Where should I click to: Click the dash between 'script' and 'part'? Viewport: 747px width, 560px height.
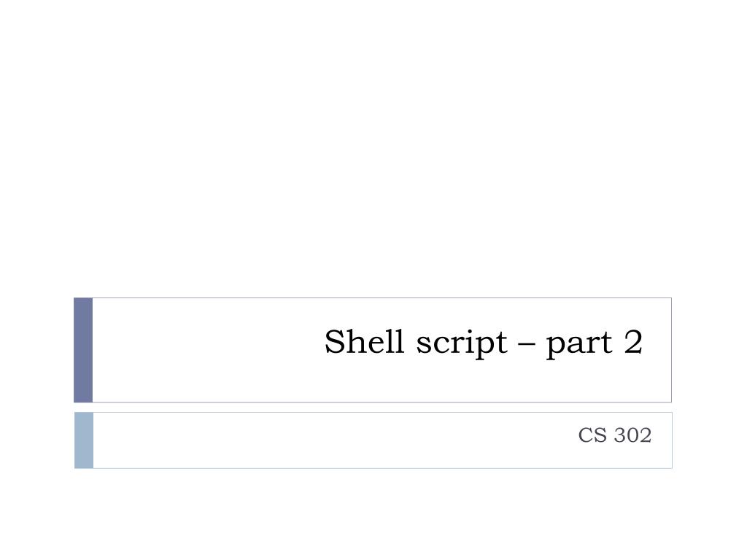coord(527,344)
